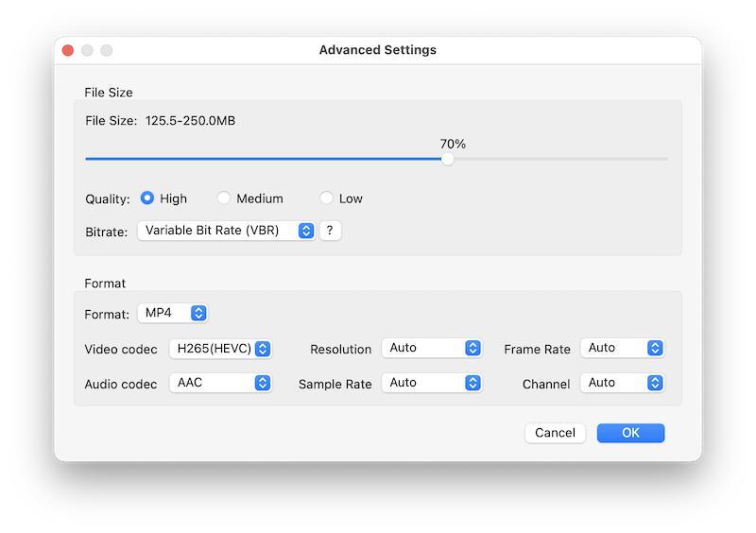Open the Resolution Auto dropdown
This screenshot has width=756, height=533.
point(432,348)
